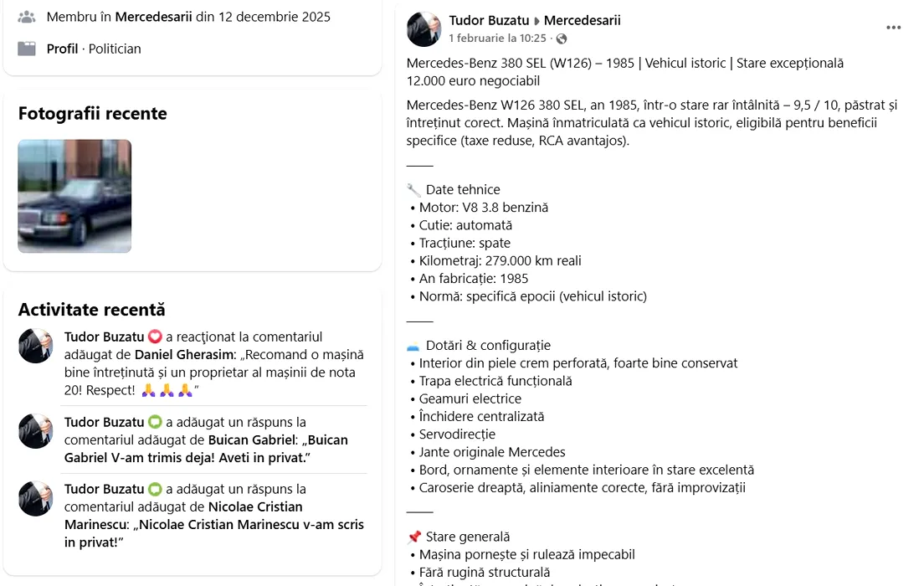Viewport: 924px width, 586px height.
Task: Click the Profil label under membership info
Action: (62, 49)
